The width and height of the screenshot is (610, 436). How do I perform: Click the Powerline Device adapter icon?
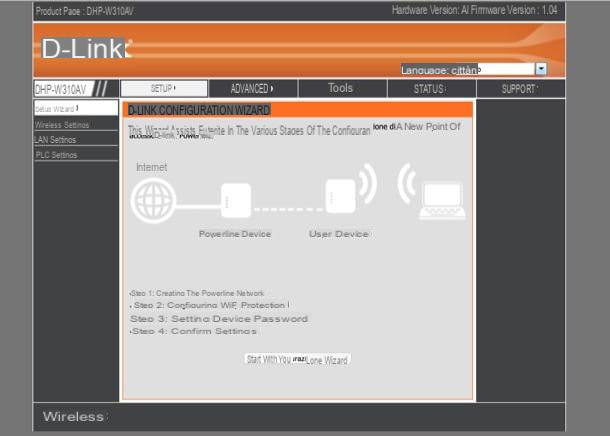pyautogui.click(x=236, y=201)
